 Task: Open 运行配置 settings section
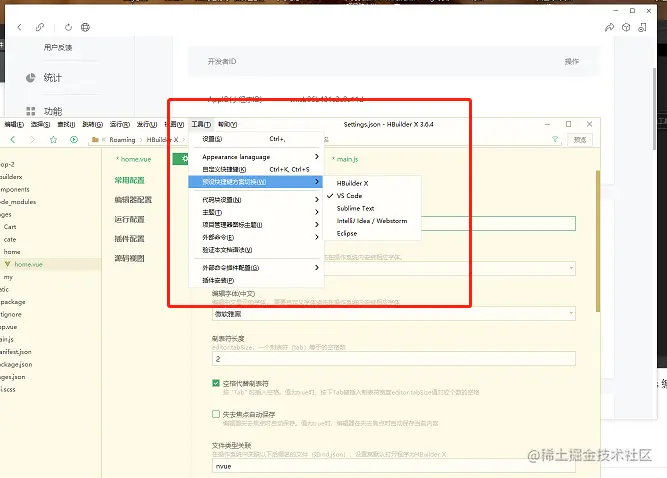(130, 219)
